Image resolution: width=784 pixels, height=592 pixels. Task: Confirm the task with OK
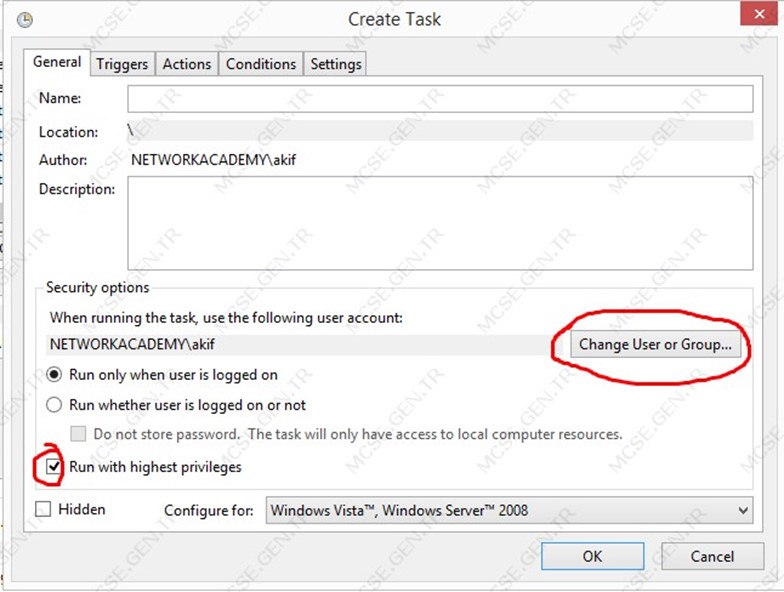[592, 556]
